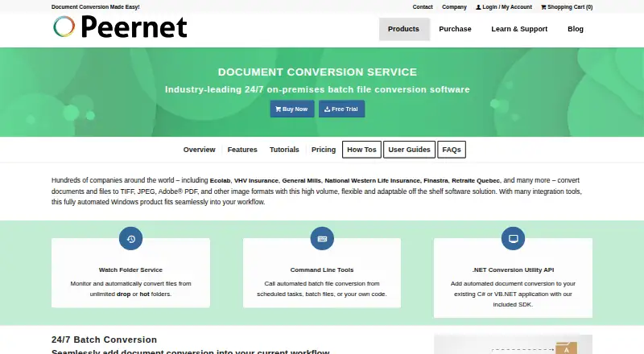Click the workflow diagram thumbnail

513,344
